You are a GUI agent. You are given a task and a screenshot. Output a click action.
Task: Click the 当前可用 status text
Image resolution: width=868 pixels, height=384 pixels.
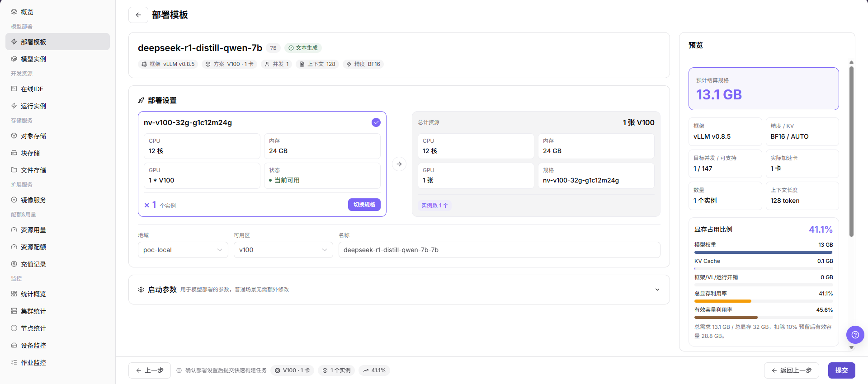point(287,180)
